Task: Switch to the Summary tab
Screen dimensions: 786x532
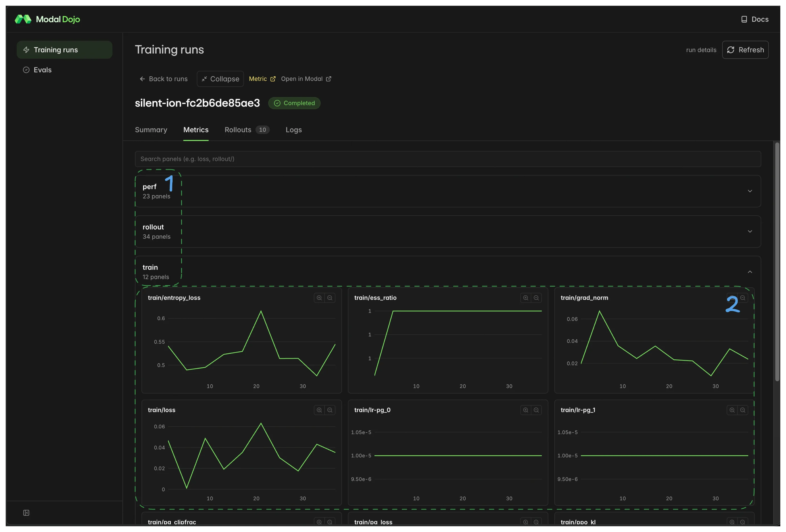Action: point(151,130)
